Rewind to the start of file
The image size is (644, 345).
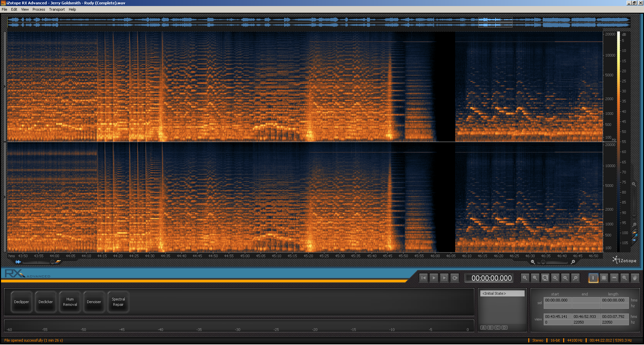423,278
